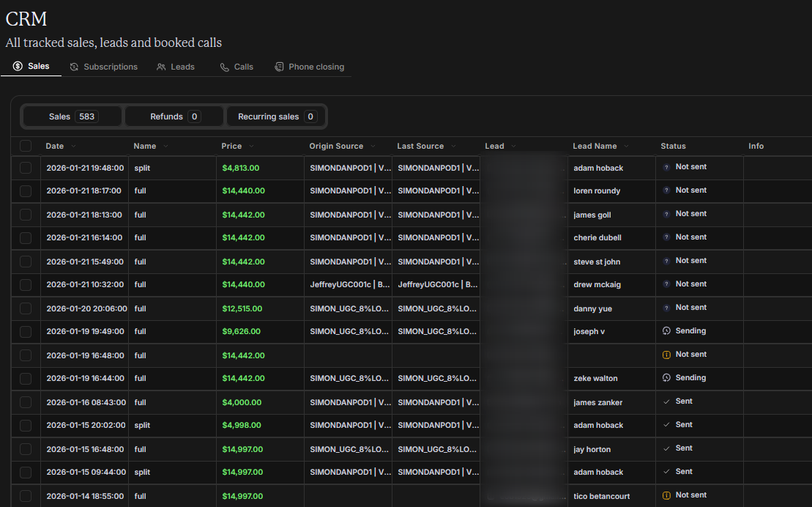The image size is (812, 507).
Task: Click Not sent question icon for loren roundy
Action: (666, 190)
